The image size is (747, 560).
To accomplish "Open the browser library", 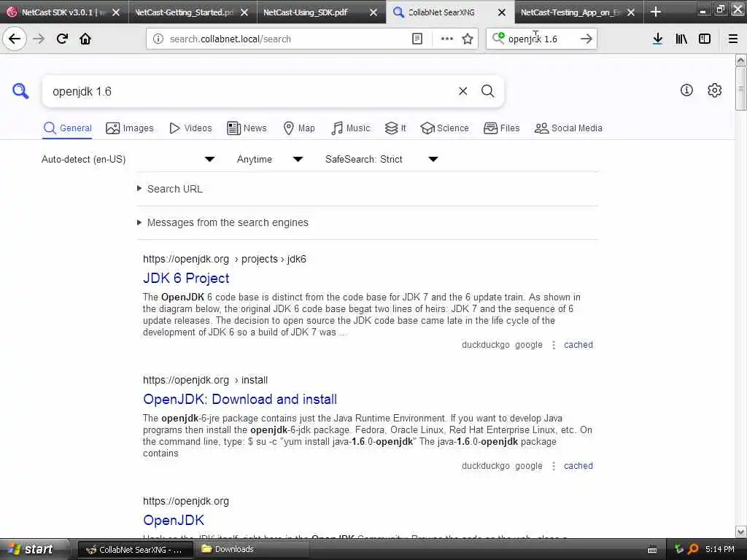I will 681,39.
